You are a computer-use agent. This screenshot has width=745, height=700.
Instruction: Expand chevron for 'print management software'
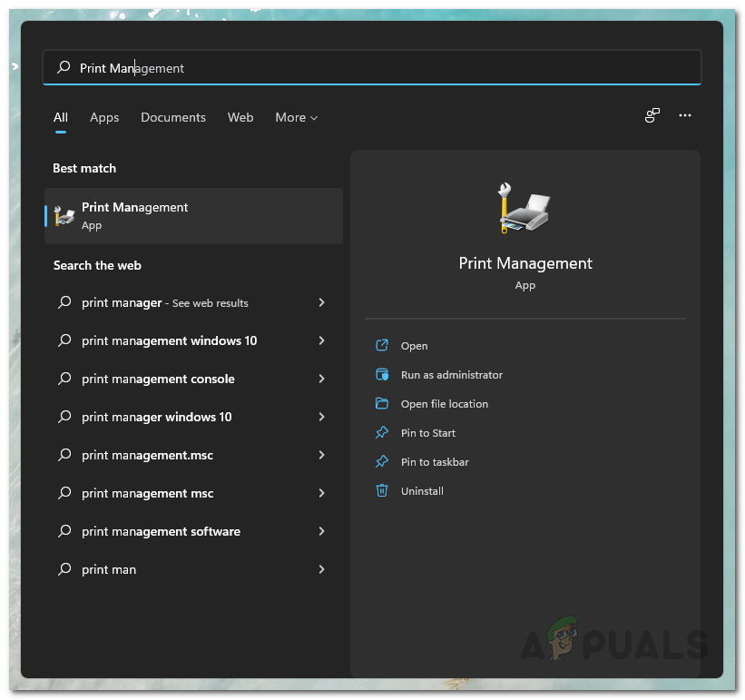(321, 531)
